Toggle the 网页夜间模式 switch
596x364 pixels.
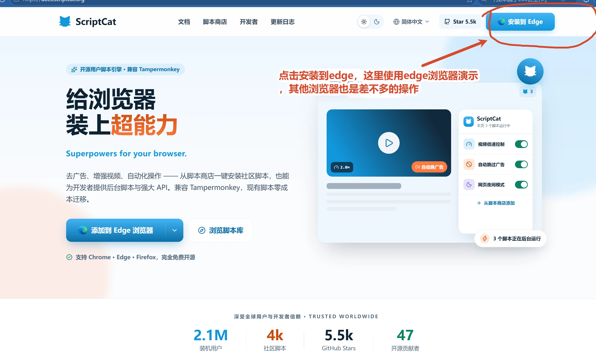(x=521, y=185)
